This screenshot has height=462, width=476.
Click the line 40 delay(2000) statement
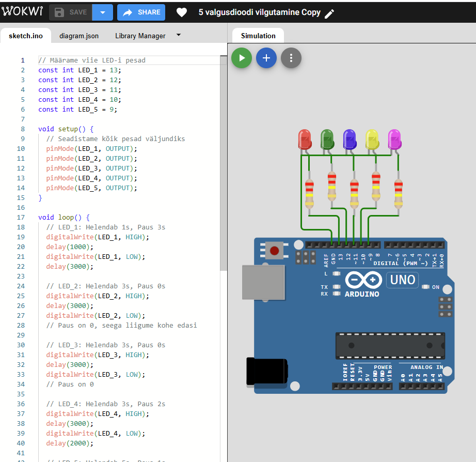(x=70, y=443)
